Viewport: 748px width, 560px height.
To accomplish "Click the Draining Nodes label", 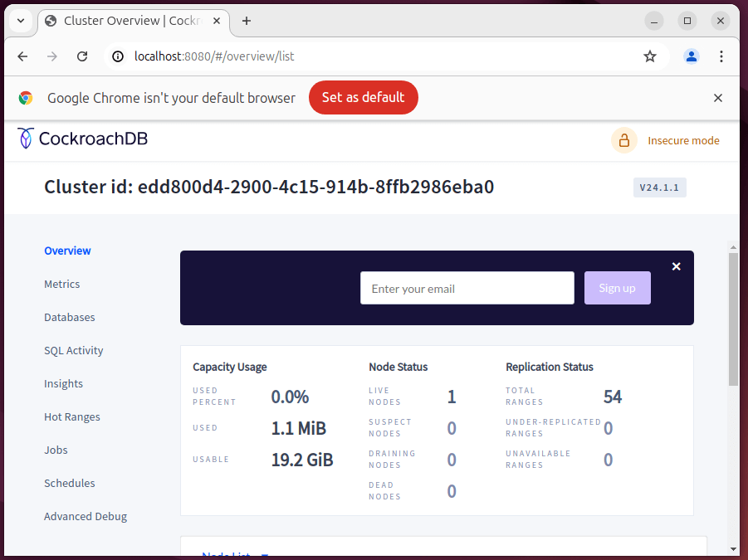I will (x=392, y=460).
